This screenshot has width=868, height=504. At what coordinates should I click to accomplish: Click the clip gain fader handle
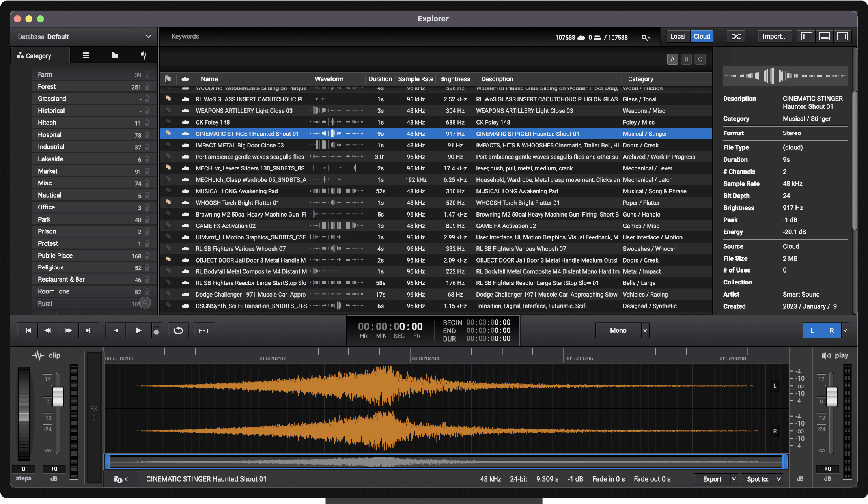58,396
